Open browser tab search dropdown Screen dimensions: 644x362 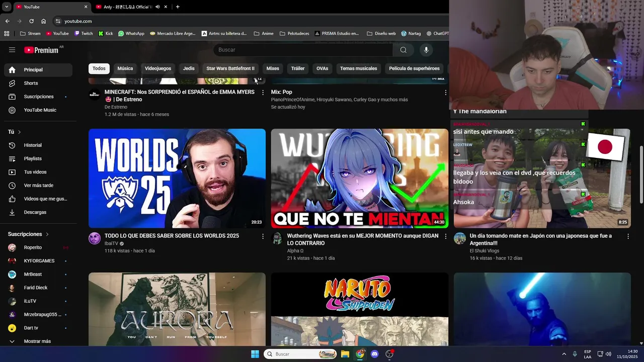click(7, 7)
